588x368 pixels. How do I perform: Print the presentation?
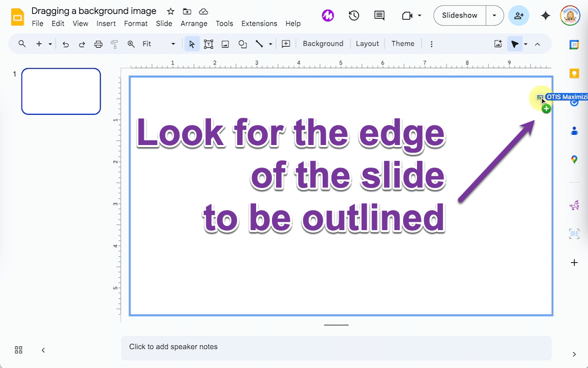coord(98,44)
